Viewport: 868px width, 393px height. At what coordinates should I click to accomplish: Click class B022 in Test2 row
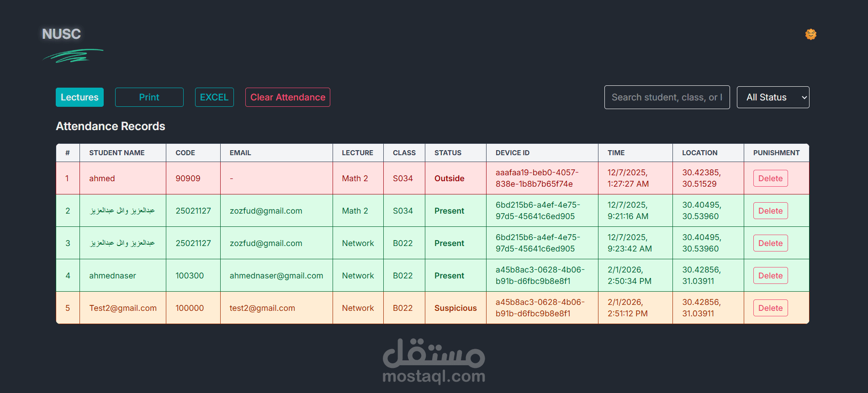point(403,308)
